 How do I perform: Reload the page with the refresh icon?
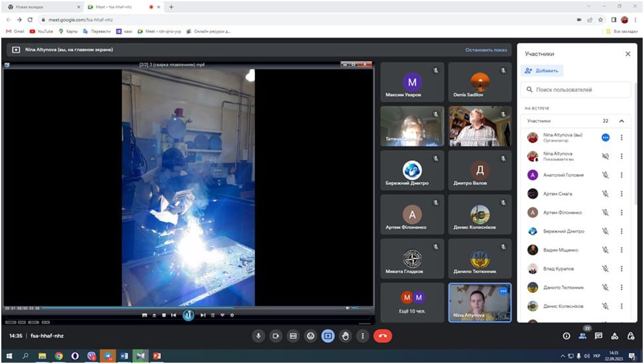pyautogui.click(x=30, y=20)
